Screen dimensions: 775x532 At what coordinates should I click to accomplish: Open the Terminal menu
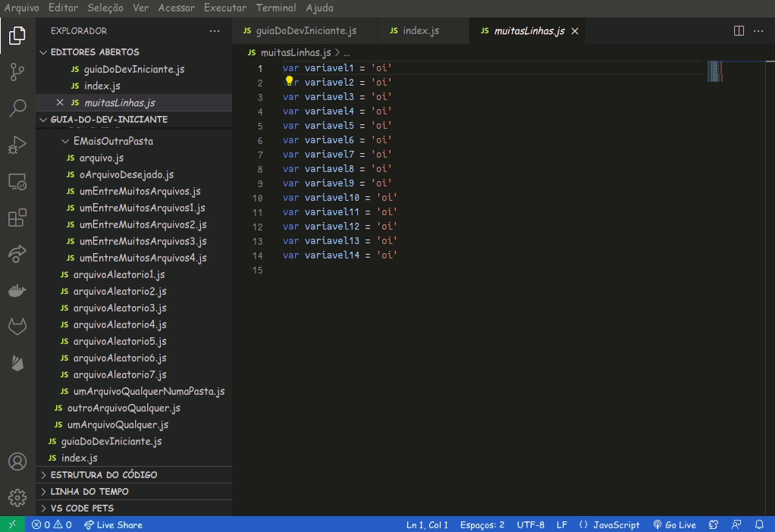pyautogui.click(x=275, y=8)
